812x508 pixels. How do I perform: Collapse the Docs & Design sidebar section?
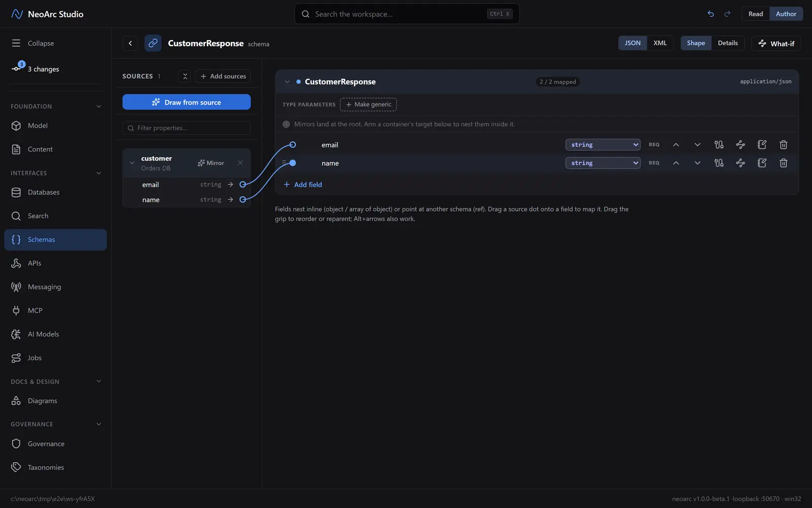56,382
